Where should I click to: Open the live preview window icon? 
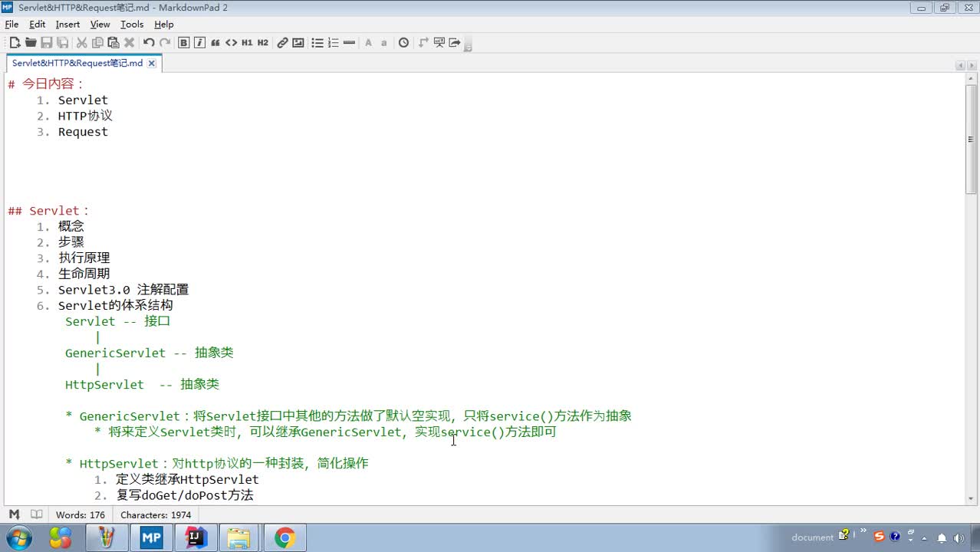[439, 43]
